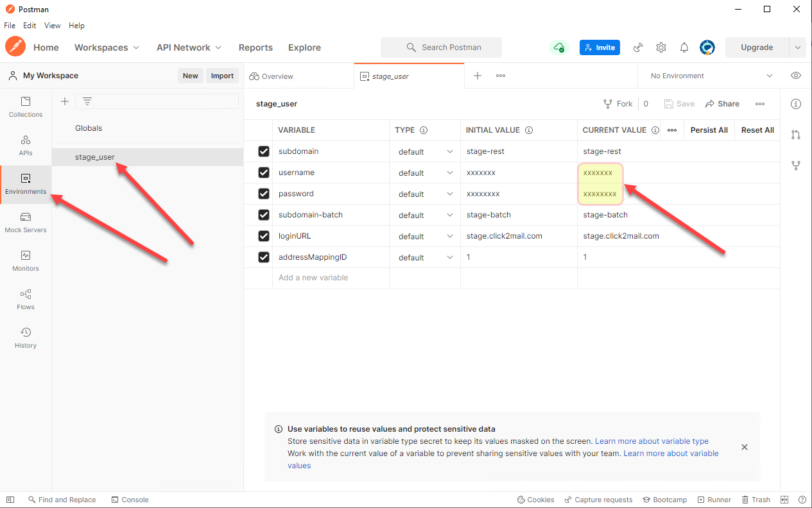Open tab options ellipsis next to new tab
The height and width of the screenshot is (508, 812).
[501, 76]
